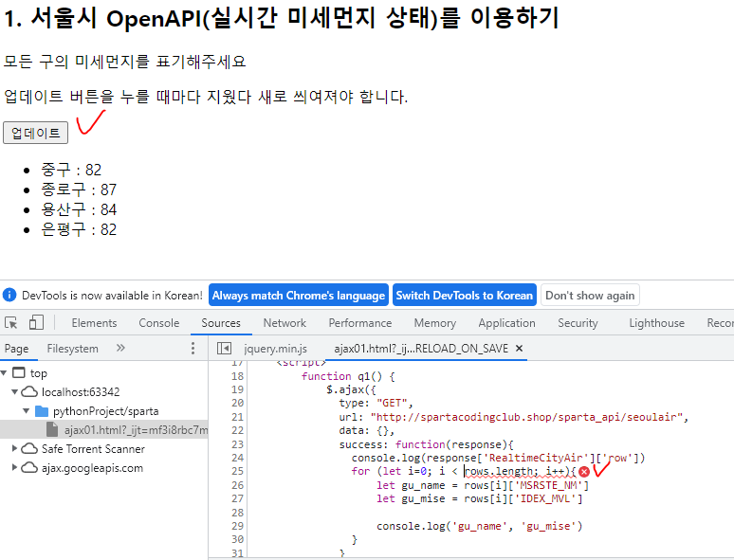Viewport: 734px width, 560px height.
Task: Switch to the Network tab
Action: [284, 323]
